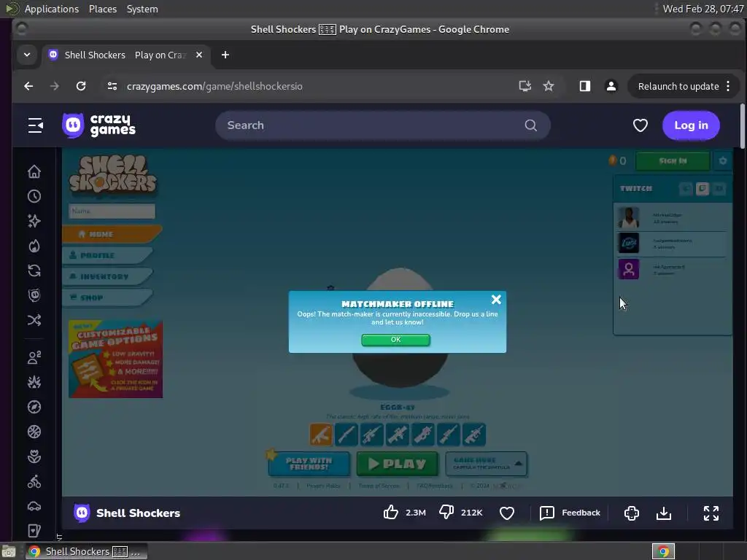Open first Twitch streamer entry
The image size is (747, 560).
click(672, 218)
